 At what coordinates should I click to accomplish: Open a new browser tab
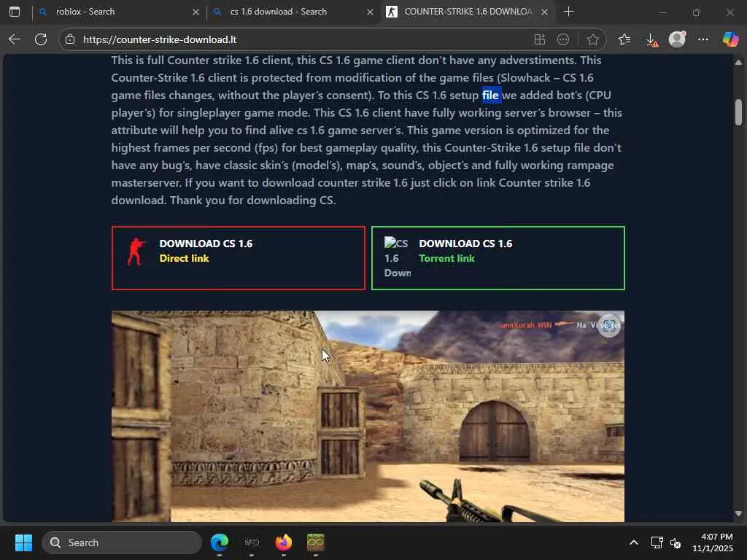(568, 12)
